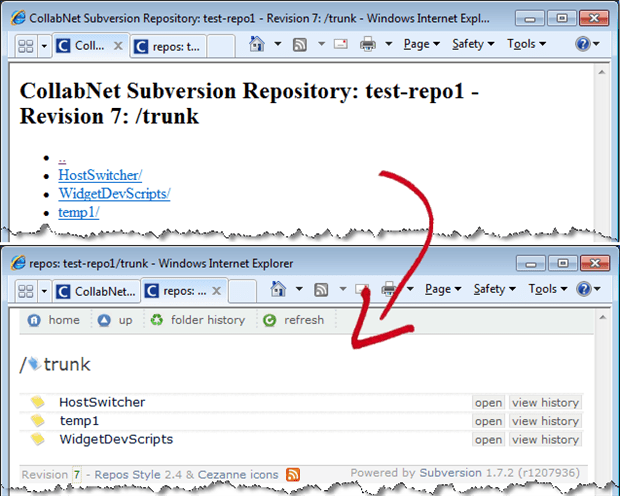
Task: Expand Print dropdown arrow in top window
Action: 389,44
